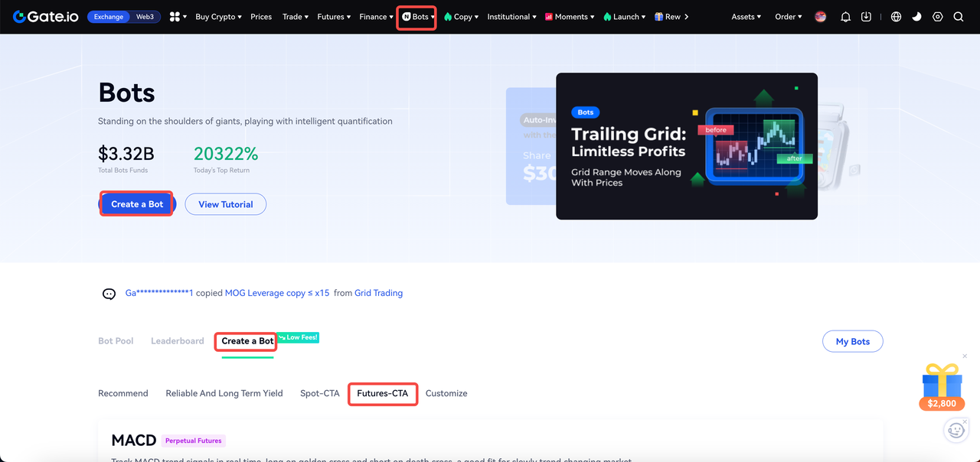Open the Assets dropdown
Image resolution: width=980 pixels, height=462 pixels.
coord(746,17)
